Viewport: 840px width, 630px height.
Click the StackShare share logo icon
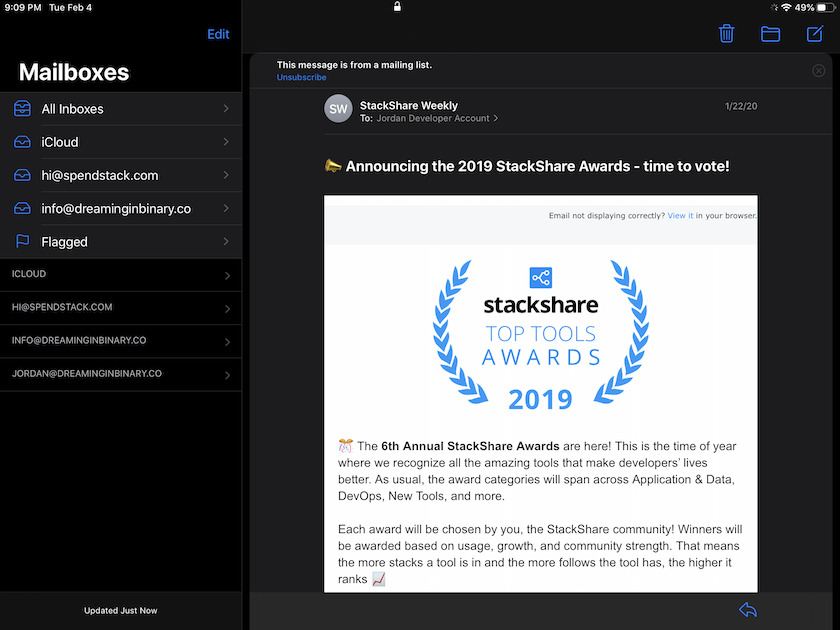(x=541, y=278)
